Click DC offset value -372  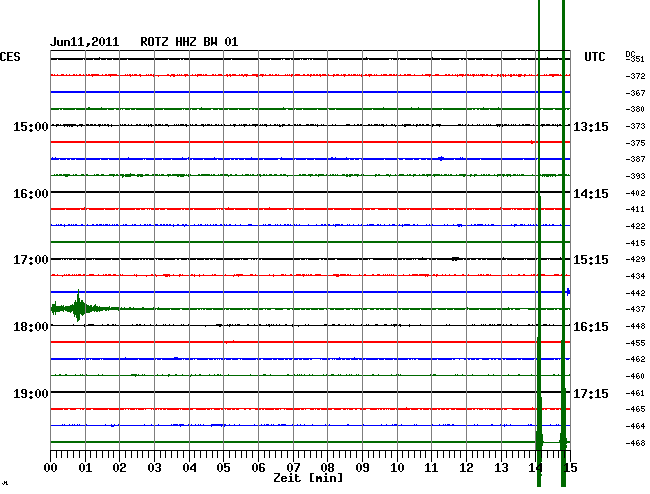click(635, 76)
